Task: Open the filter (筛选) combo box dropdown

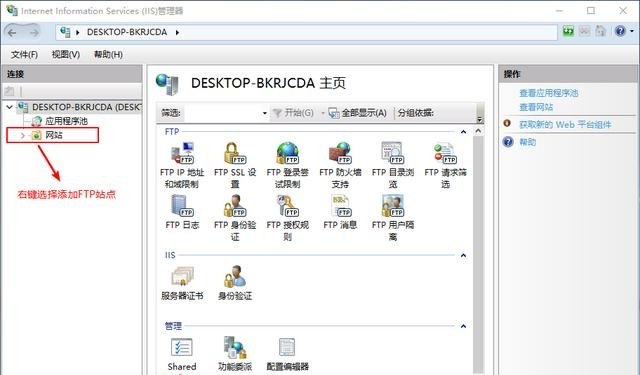Action: (x=264, y=113)
